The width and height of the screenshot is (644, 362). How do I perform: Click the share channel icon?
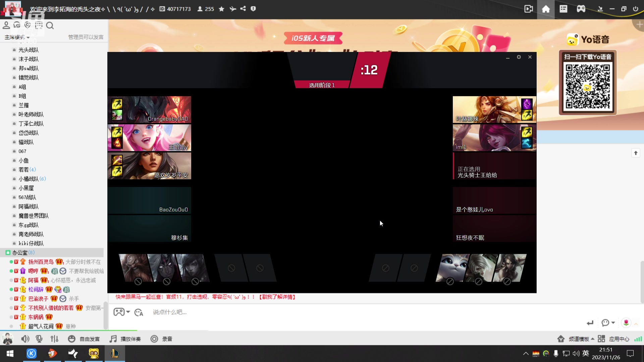click(243, 9)
